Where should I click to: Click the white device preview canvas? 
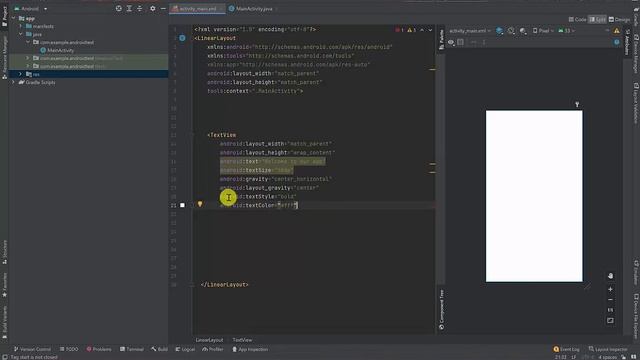[534, 196]
